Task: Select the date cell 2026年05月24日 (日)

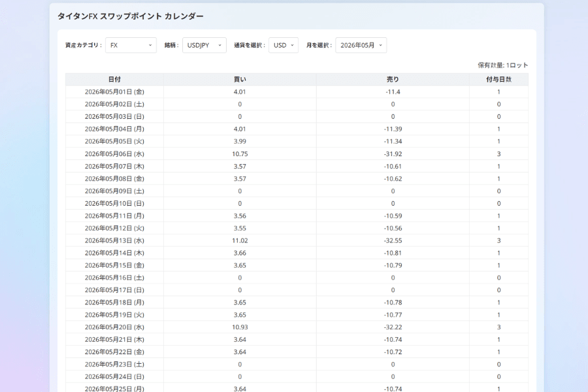Action: pos(114,376)
